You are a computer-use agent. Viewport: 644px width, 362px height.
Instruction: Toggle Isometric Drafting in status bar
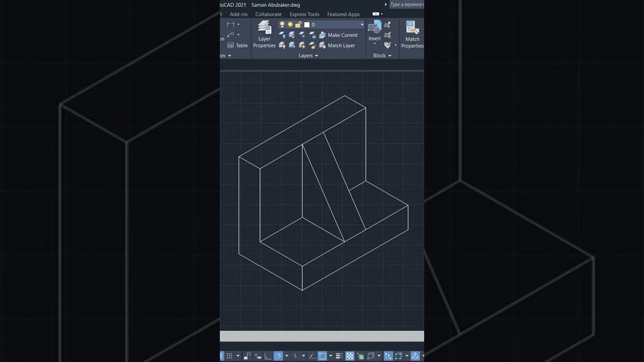coord(295,356)
